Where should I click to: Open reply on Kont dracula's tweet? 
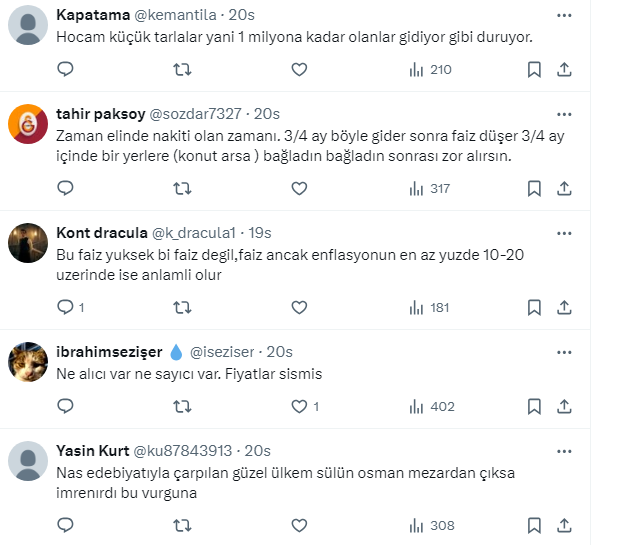[x=65, y=307]
